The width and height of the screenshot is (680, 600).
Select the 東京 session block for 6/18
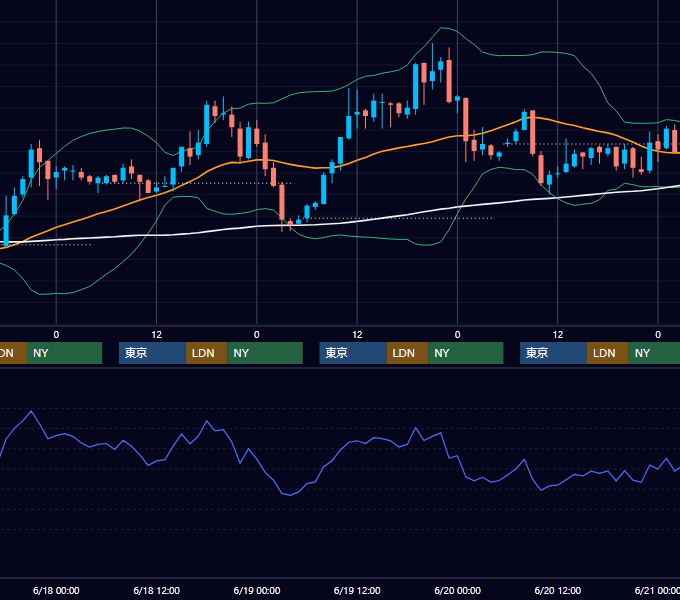152,353
